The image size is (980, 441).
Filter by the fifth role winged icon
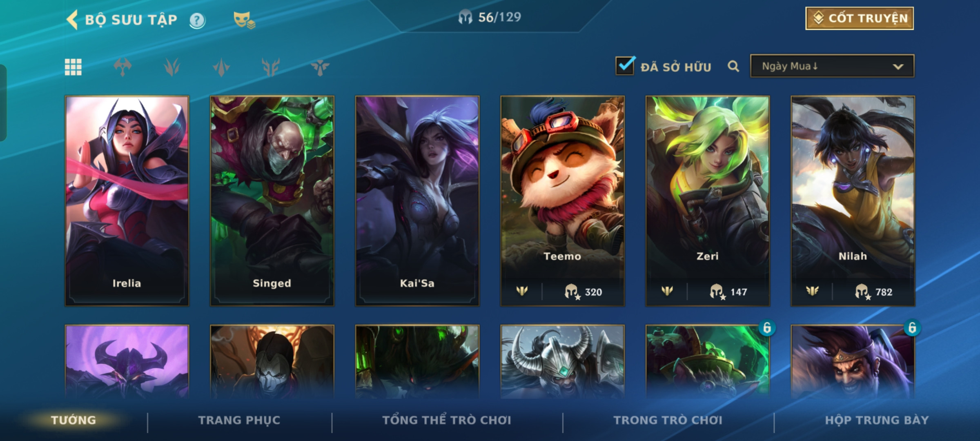tap(320, 67)
